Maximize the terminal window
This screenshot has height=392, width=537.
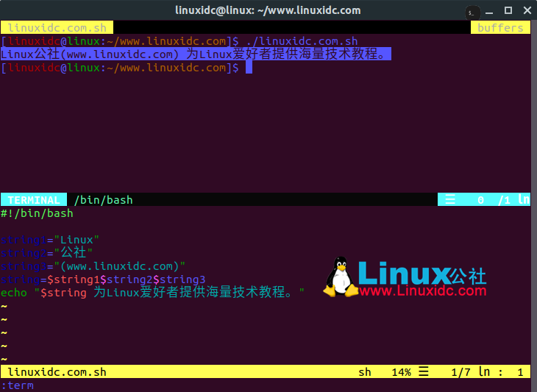point(508,10)
